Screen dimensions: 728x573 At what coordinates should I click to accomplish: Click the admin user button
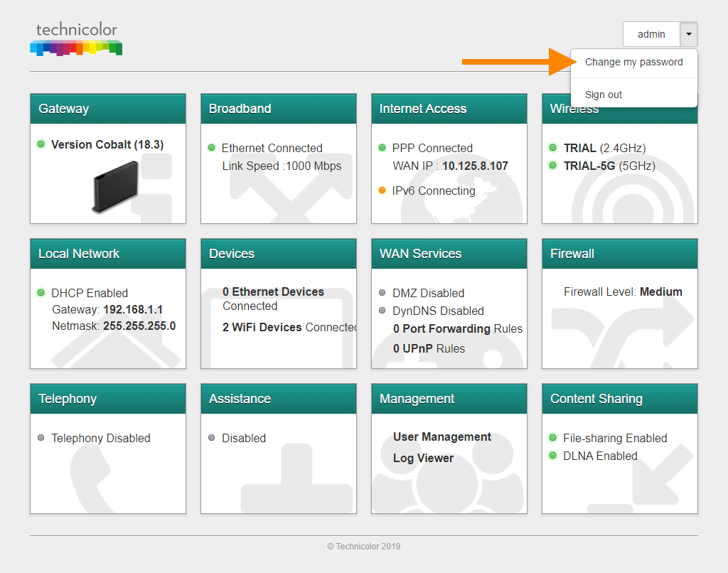click(651, 34)
